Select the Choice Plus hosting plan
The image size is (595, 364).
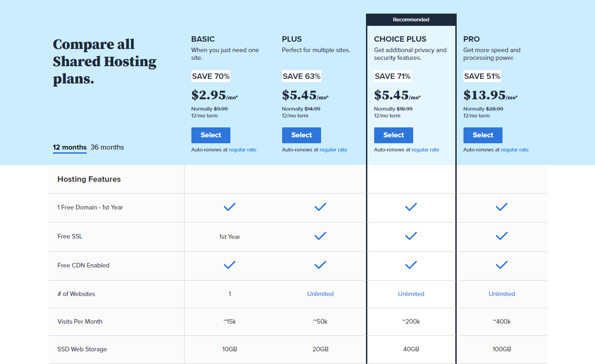click(393, 135)
